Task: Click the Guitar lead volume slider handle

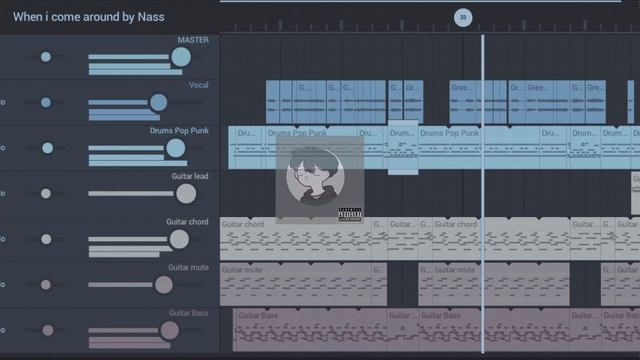Action: (x=186, y=193)
